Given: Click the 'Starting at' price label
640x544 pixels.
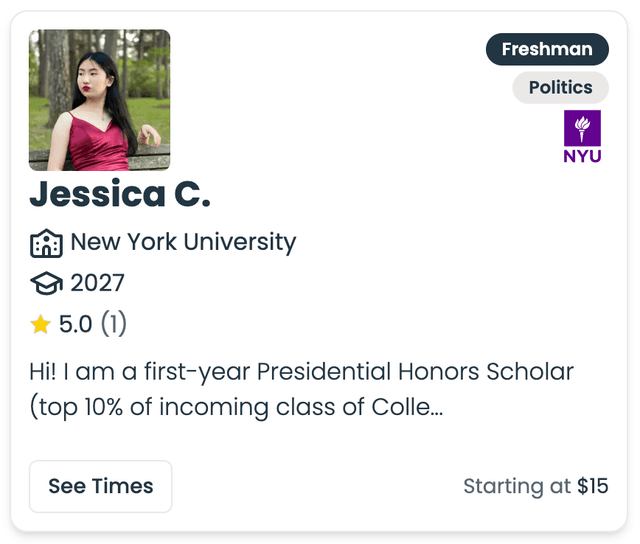Looking at the screenshot, I should tap(517, 486).
